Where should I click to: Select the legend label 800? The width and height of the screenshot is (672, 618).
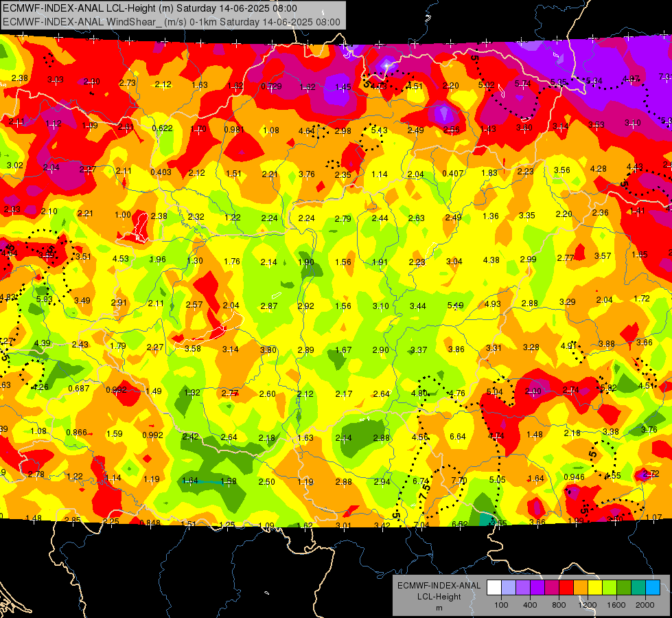click(559, 605)
